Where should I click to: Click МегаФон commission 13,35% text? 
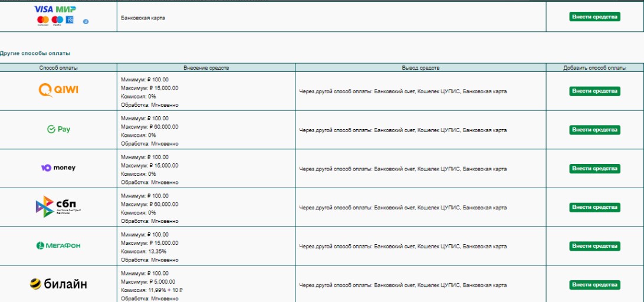pos(143,251)
